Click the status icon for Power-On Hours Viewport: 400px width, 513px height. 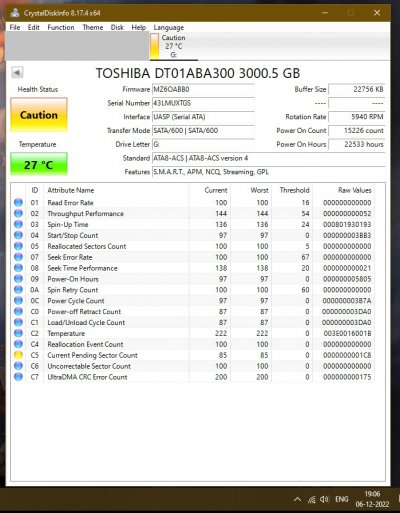[18, 279]
